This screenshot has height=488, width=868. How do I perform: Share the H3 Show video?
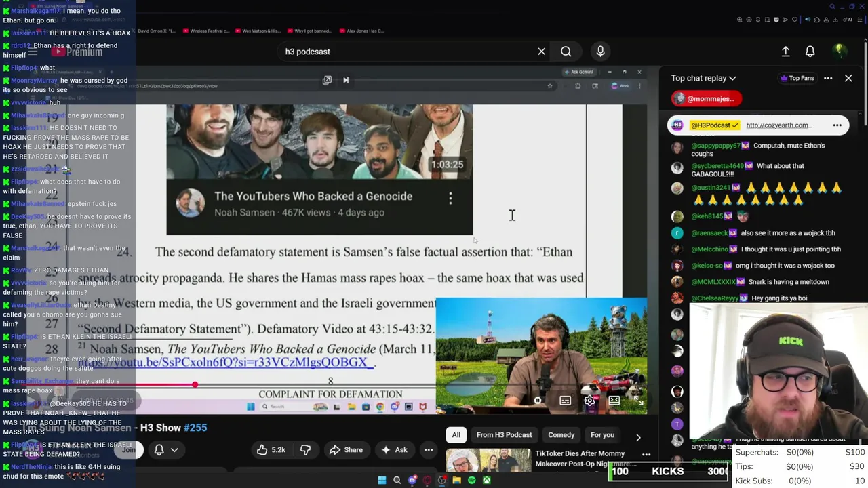(346, 449)
